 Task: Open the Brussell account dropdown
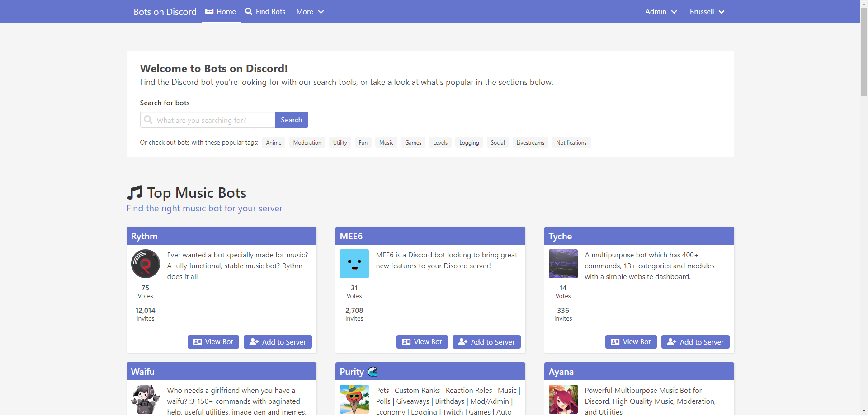tap(707, 11)
